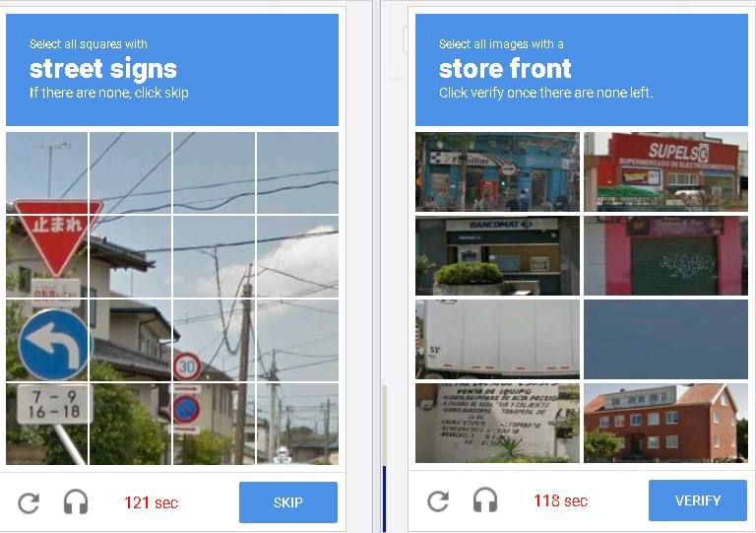Screen dimensions: 756x533
Task: Choose the red brick house image
Action: click(x=665, y=423)
